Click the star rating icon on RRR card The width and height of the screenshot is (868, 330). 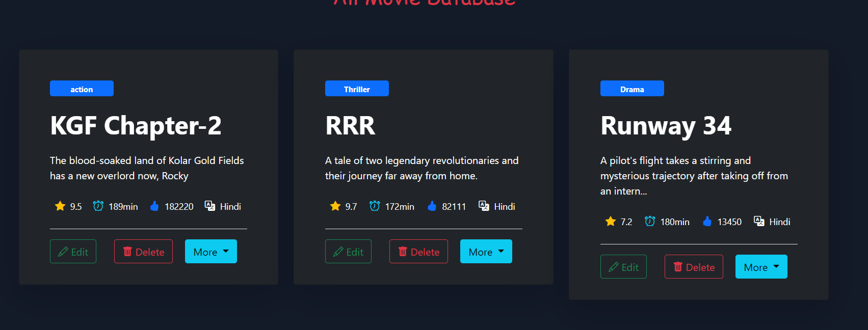[x=335, y=206]
